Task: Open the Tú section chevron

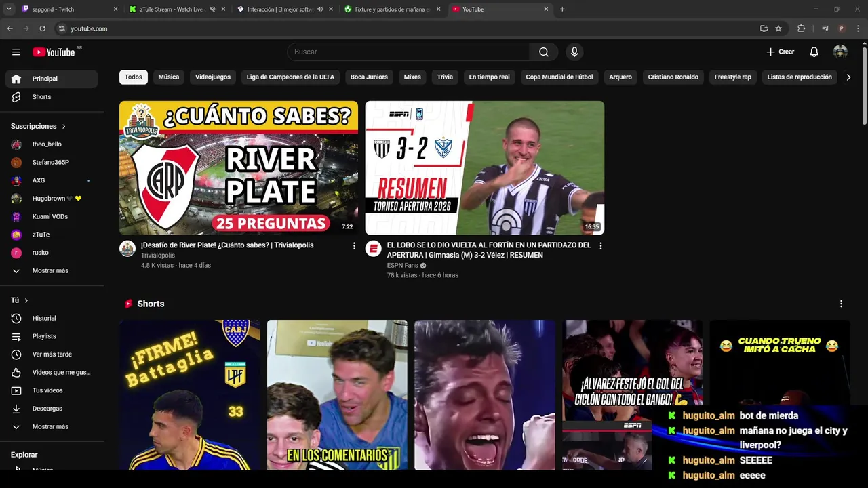Action: 26,300
